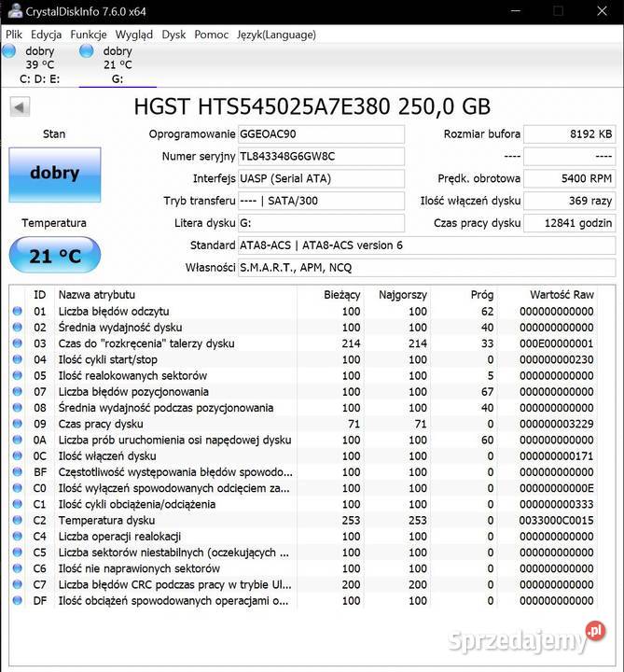624x672 pixels.
Task: Click the Litera dysku field G:
Action: [321, 223]
